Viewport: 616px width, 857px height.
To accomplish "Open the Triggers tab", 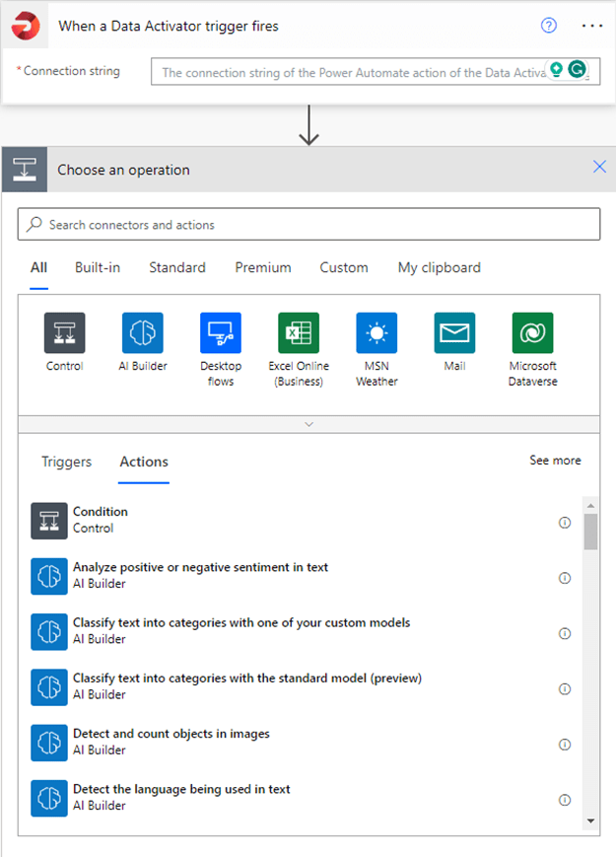I will pyautogui.click(x=66, y=462).
